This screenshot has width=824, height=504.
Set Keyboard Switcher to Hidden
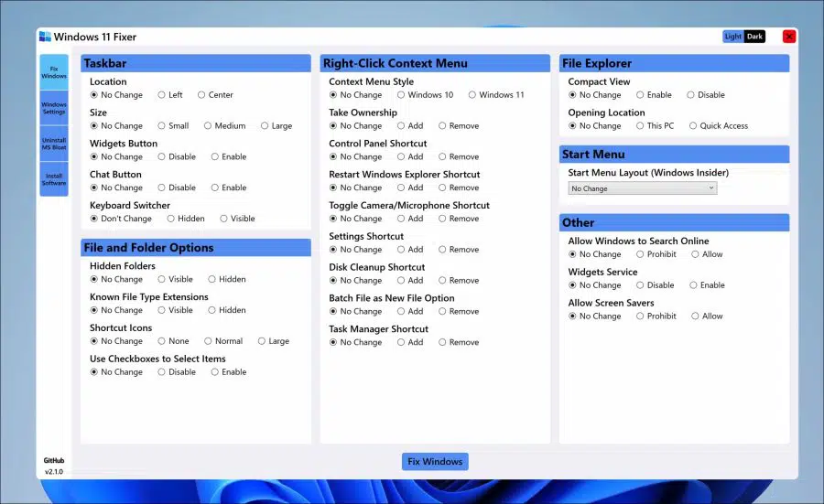(186, 219)
